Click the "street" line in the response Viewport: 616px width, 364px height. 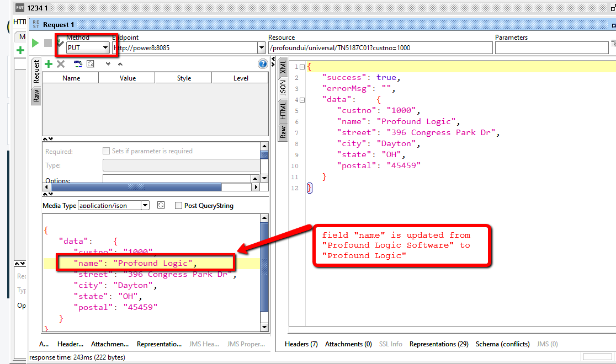[418, 133]
